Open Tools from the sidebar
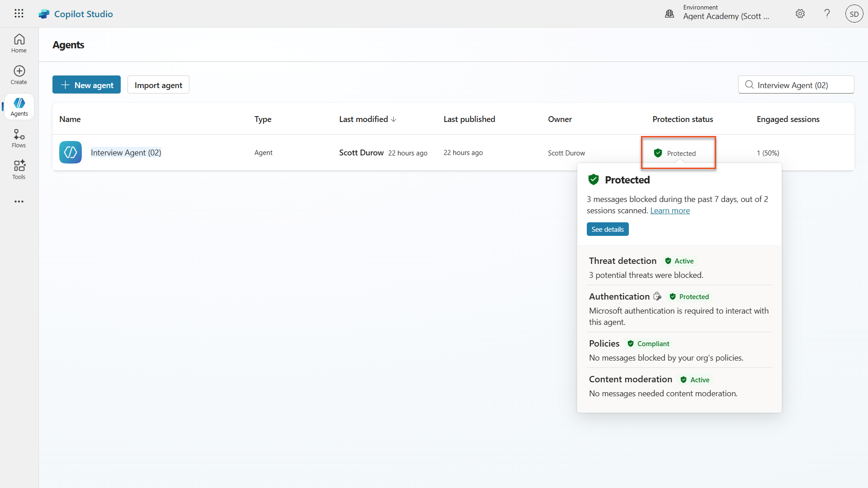Screen dimensions: 868x488 tap(19, 170)
